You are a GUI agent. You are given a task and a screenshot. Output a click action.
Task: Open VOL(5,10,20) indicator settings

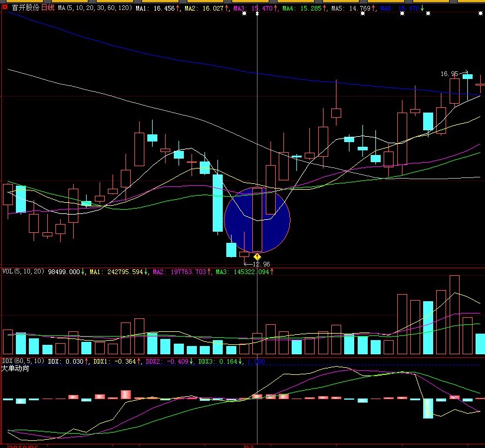pos(23,271)
